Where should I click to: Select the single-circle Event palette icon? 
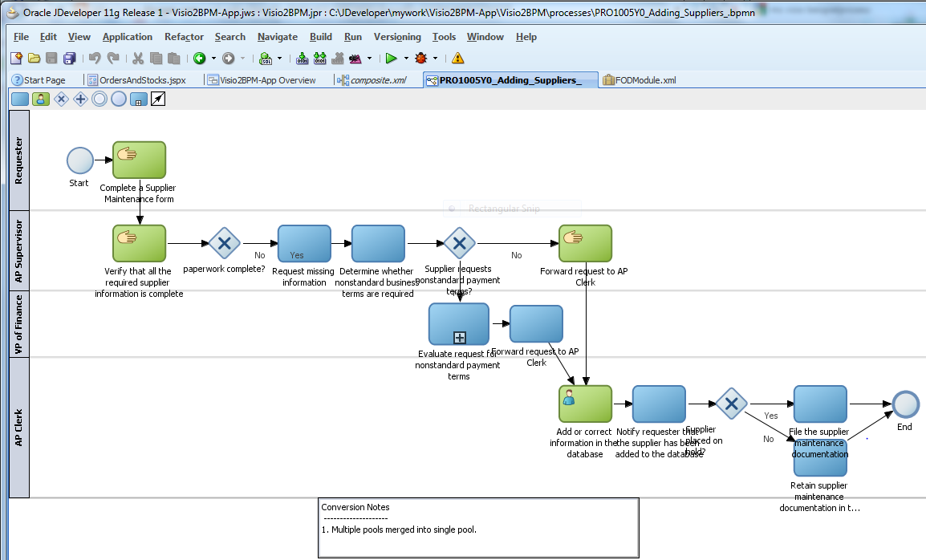click(119, 99)
